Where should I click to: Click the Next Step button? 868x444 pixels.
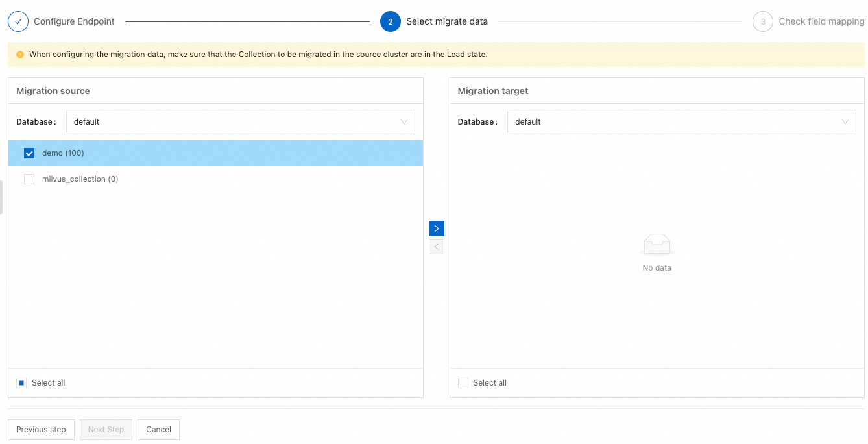click(x=106, y=430)
